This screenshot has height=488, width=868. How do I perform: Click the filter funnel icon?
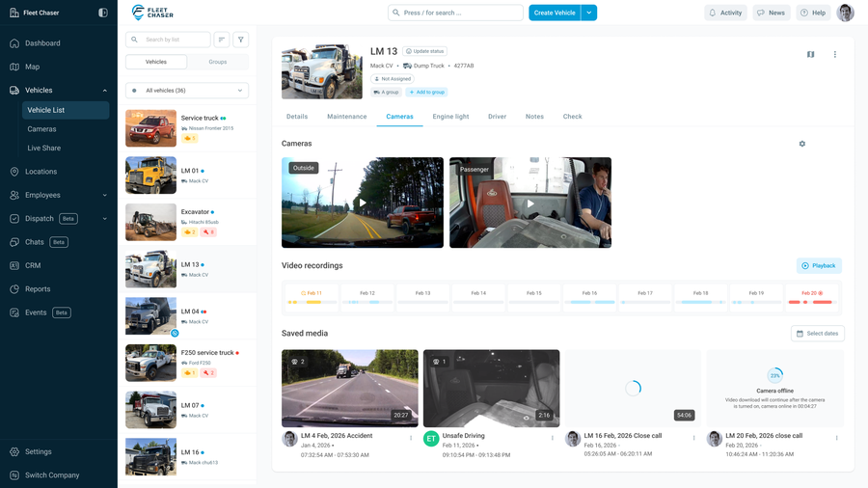240,40
